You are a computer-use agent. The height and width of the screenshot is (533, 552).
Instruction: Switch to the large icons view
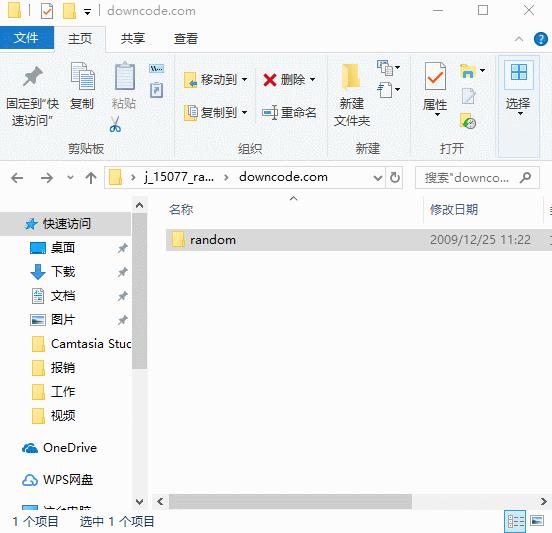(537, 520)
